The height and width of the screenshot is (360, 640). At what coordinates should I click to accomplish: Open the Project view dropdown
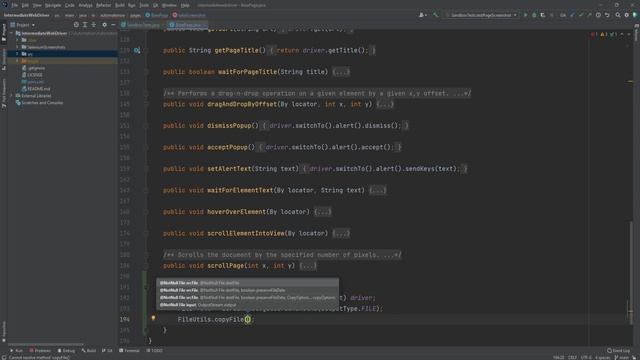pos(23,25)
